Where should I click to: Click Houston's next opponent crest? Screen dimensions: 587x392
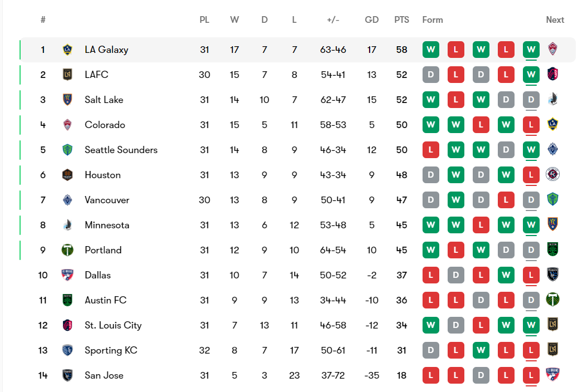coord(552,175)
